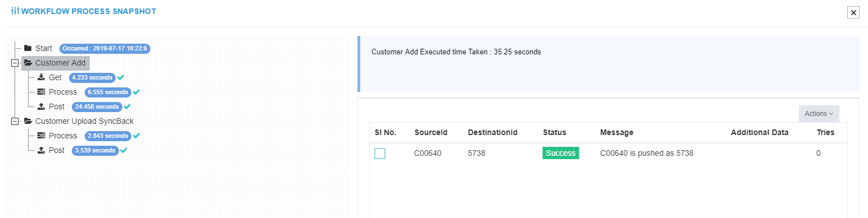Click the workflow sliders icon in the header
This screenshot has height=218, width=868.
[x=15, y=11]
